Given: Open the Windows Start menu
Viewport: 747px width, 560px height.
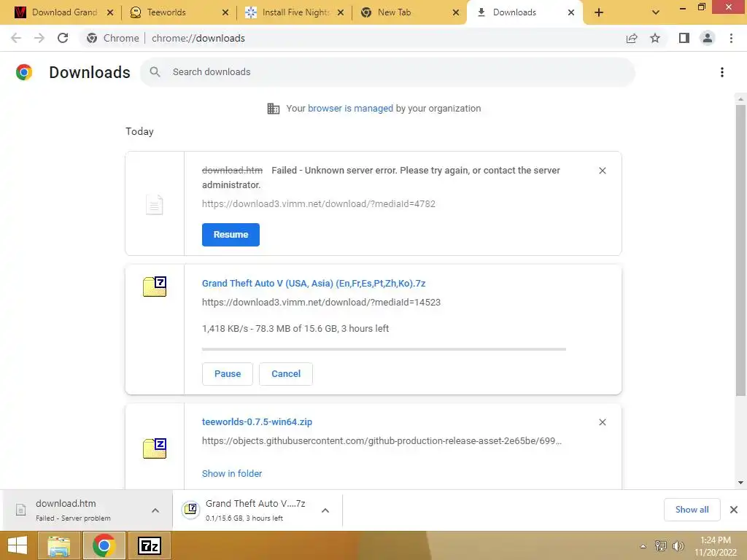Looking at the screenshot, I should pos(18,545).
